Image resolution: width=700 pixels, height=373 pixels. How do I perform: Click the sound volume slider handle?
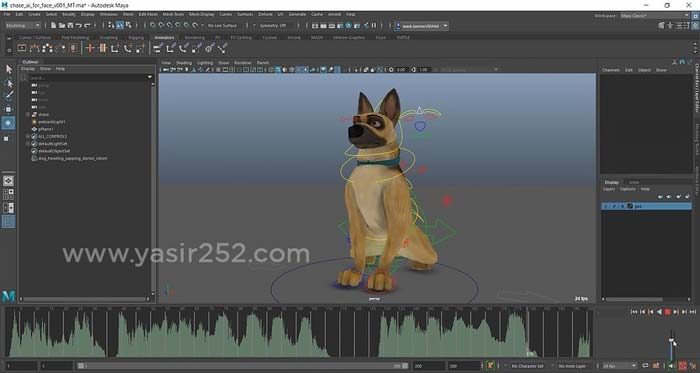(x=671, y=340)
